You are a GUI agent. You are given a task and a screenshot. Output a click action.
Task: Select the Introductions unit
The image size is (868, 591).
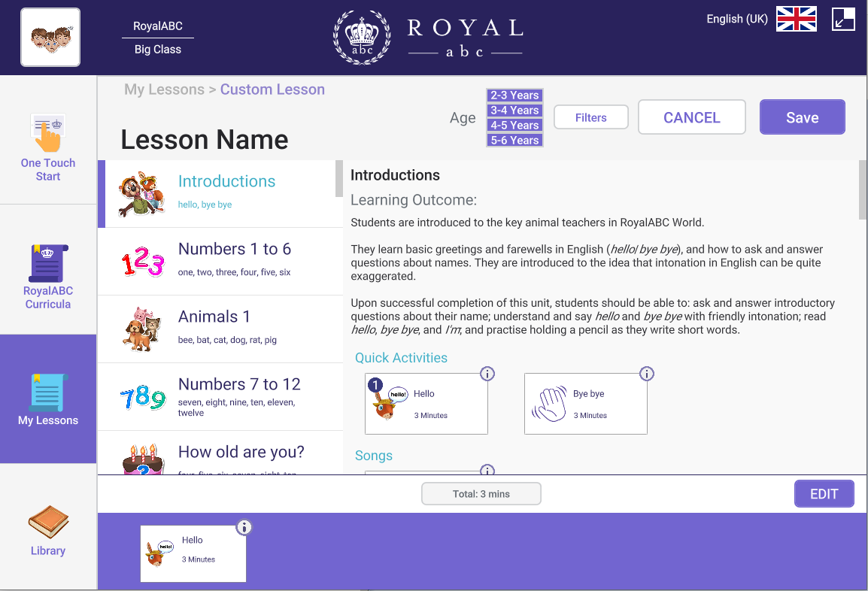pos(220,194)
